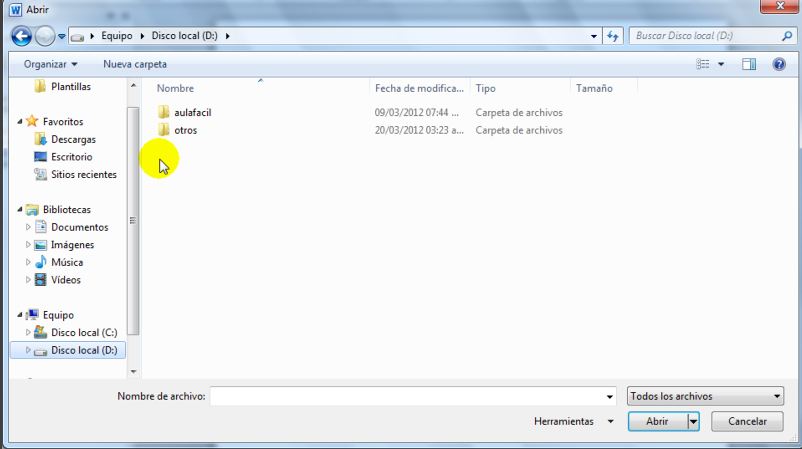Close the Abrir dialog
This screenshot has height=449, width=802.
click(x=779, y=6)
